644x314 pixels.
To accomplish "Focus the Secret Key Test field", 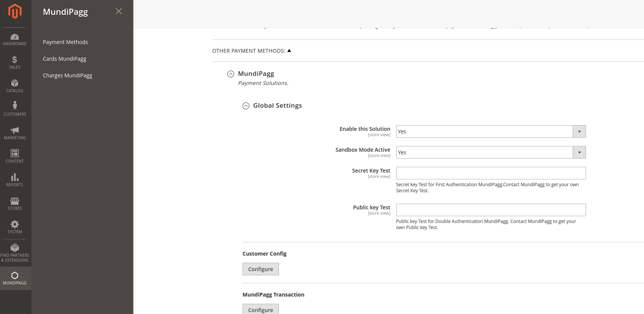I will pyautogui.click(x=491, y=173).
